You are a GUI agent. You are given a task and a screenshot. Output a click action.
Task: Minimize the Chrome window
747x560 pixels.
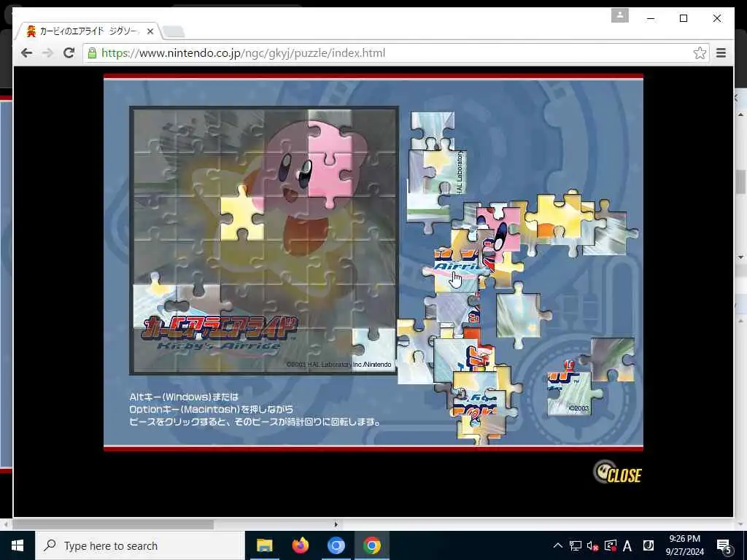[651, 18]
